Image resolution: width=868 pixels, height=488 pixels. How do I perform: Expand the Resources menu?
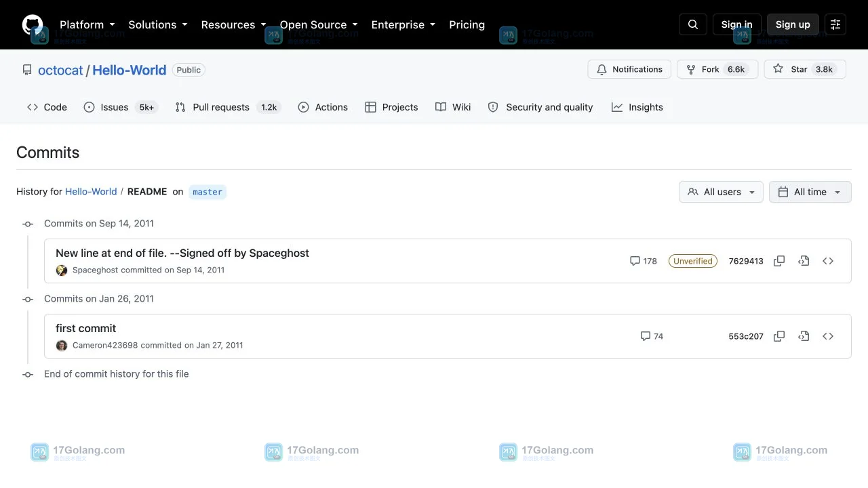(x=233, y=24)
